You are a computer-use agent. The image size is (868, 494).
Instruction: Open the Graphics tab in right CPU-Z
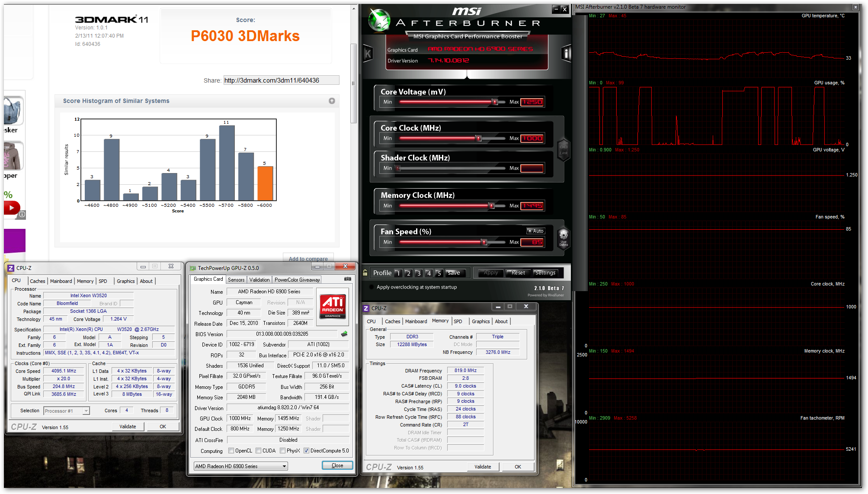pos(481,321)
